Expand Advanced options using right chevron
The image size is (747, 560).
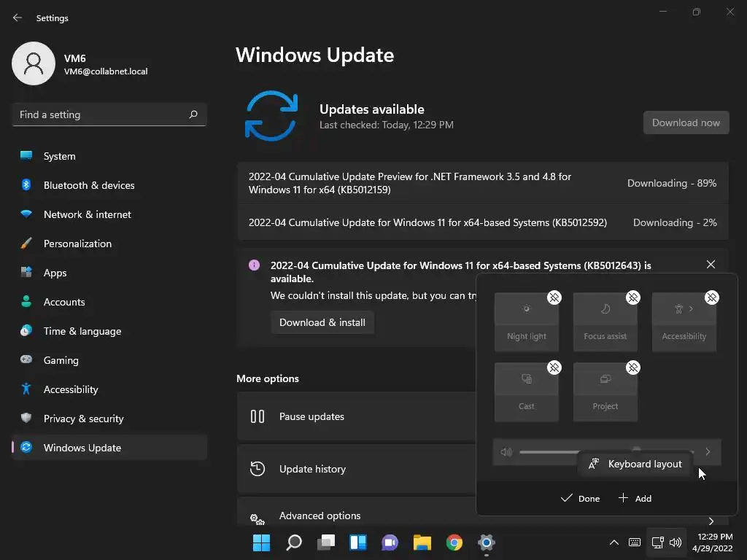[711, 521]
